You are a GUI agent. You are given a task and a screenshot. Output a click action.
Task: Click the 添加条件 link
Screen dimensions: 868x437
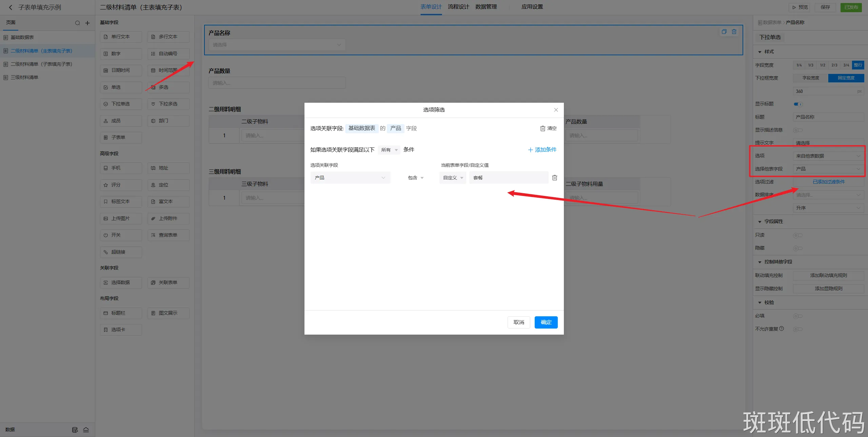click(x=542, y=150)
